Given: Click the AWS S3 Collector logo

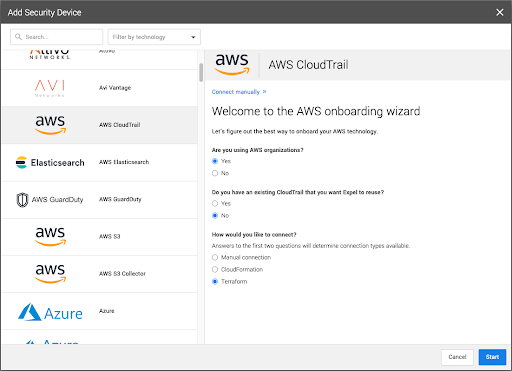Looking at the screenshot, I should coord(50,274).
